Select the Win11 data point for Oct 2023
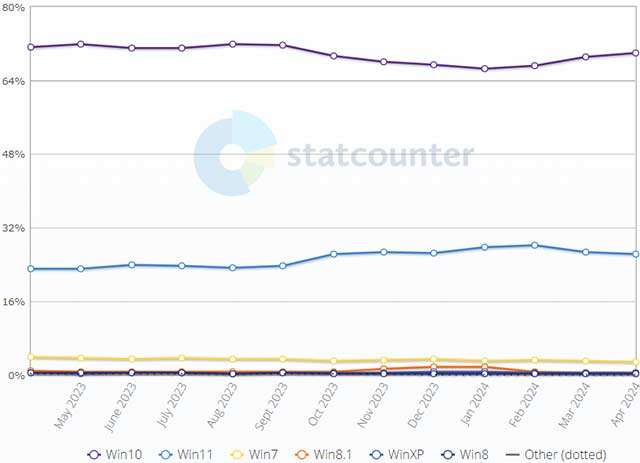640x463 pixels. pyautogui.click(x=333, y=254)
